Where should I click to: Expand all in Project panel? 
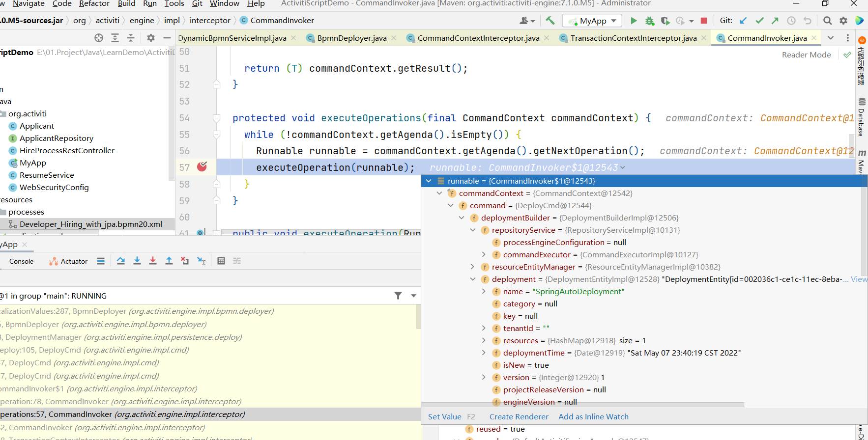coord(115,38)
